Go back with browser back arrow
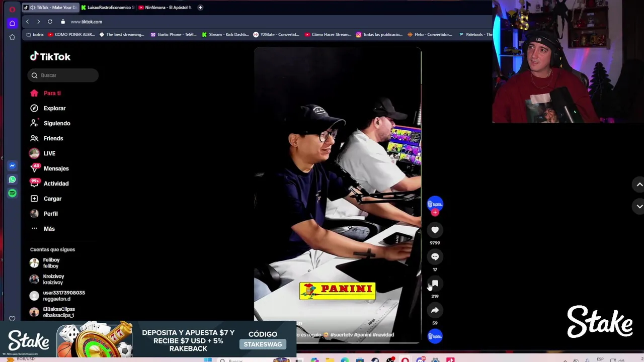Viewport: 644px width, 362px height. pos(27,22)
